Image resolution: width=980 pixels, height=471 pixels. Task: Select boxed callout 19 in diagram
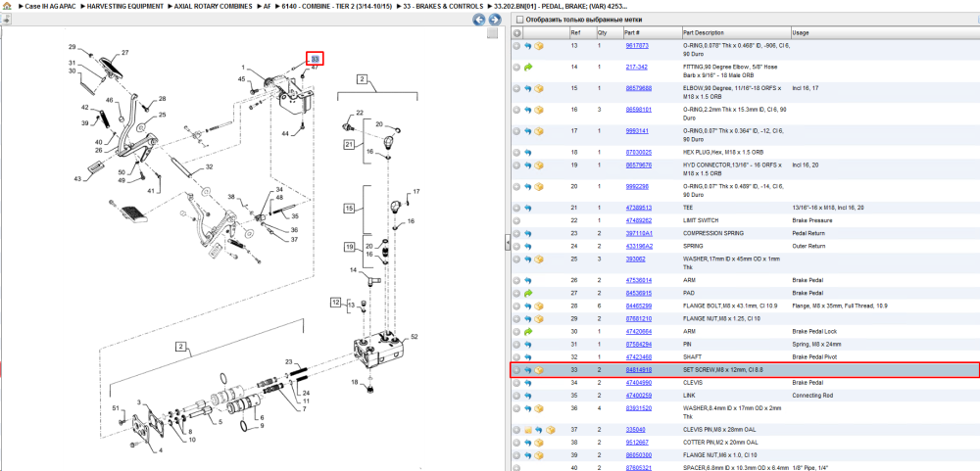pos(350,246)
